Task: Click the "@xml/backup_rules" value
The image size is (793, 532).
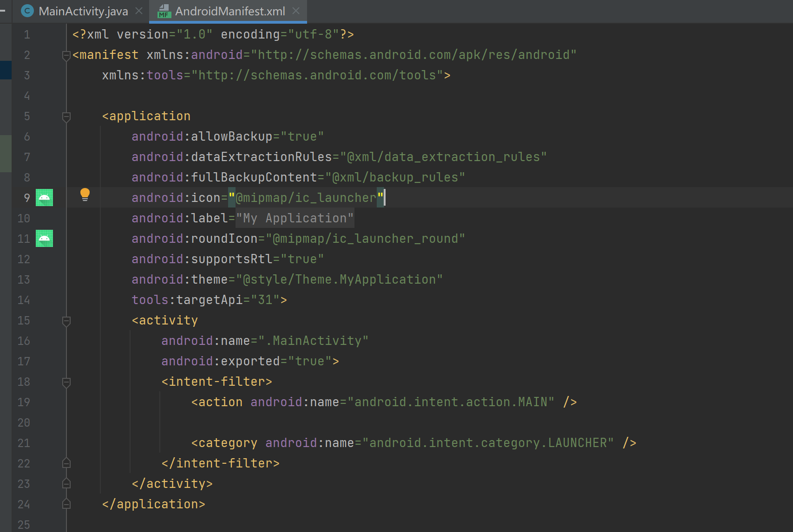Action: (395, 177)
